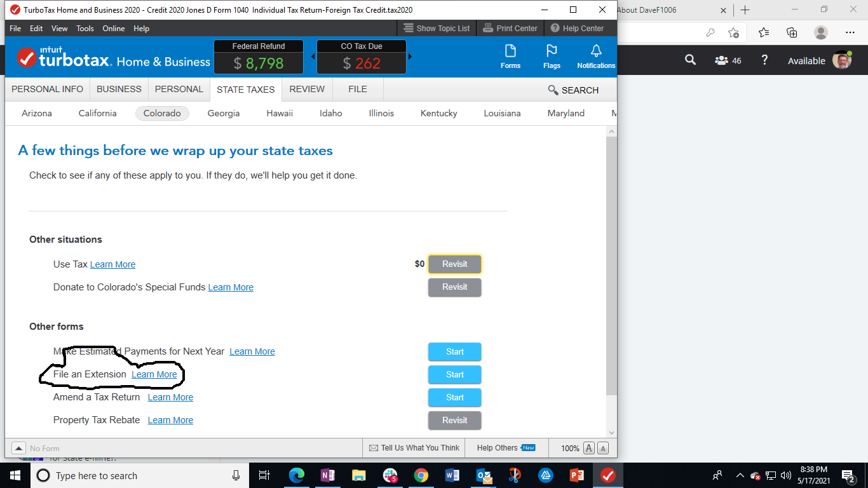Open Learn More for Estimated Payments
Image resolution: width=868 pixels, height=488 pixels.
(x=252, y=351)
